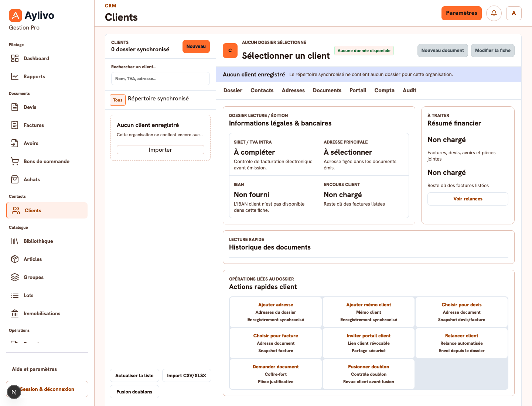The image size is (532, 406).
Task: Select Fusionner doublon quick action
Action: click(x=369, y=374)
